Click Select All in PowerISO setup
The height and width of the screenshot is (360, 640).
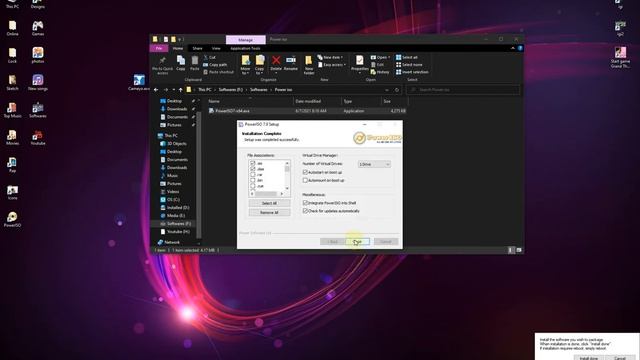pos(269,203)
